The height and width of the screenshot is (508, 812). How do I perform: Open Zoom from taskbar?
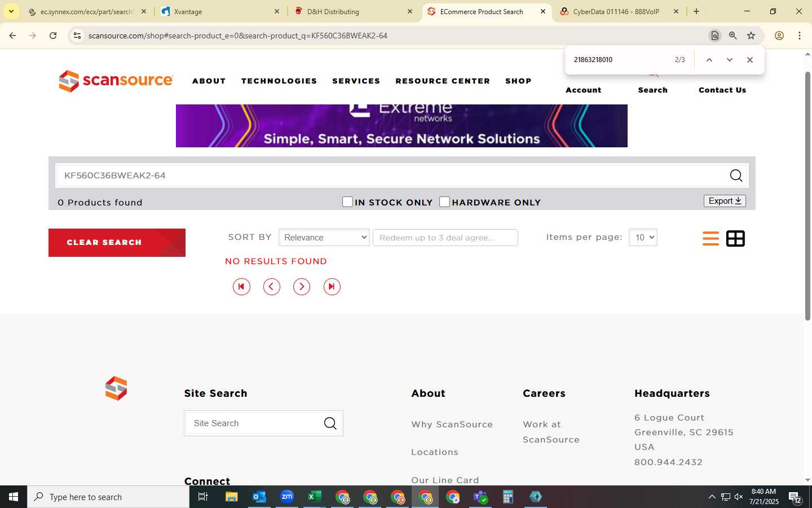tap(287, 497)
